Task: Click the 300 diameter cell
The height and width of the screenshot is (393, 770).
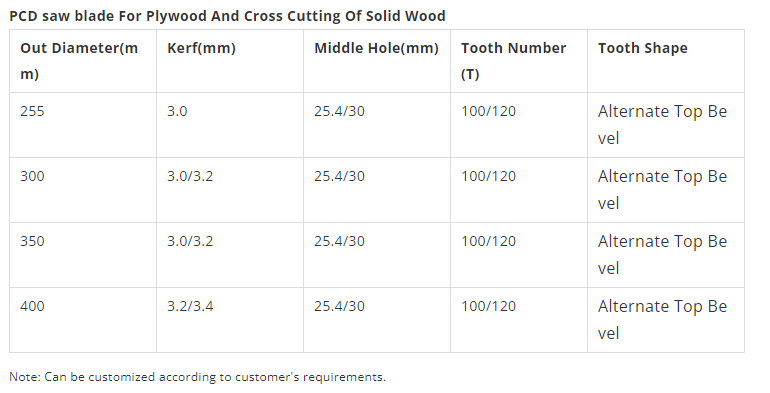Action: pos(83,190)
